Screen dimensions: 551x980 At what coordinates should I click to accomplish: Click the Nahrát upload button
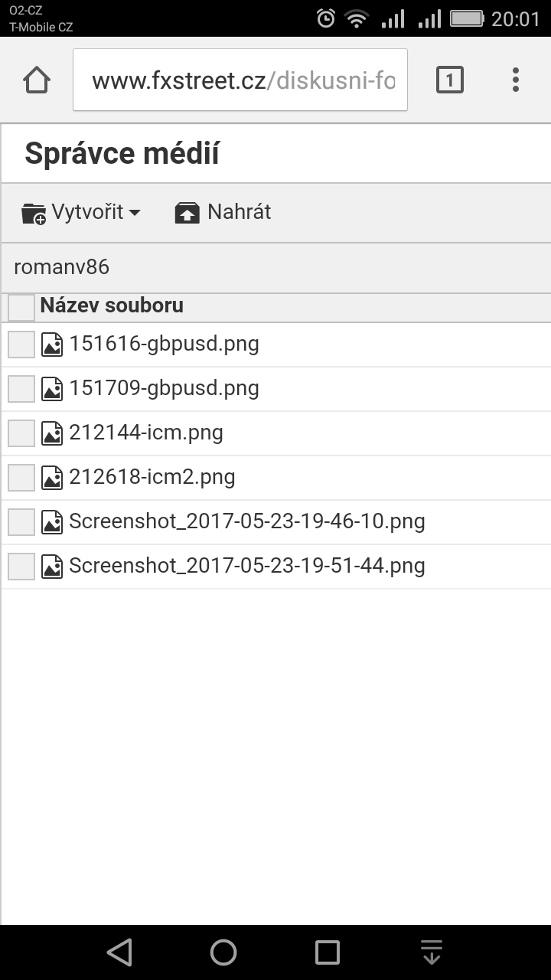[223, 213]
